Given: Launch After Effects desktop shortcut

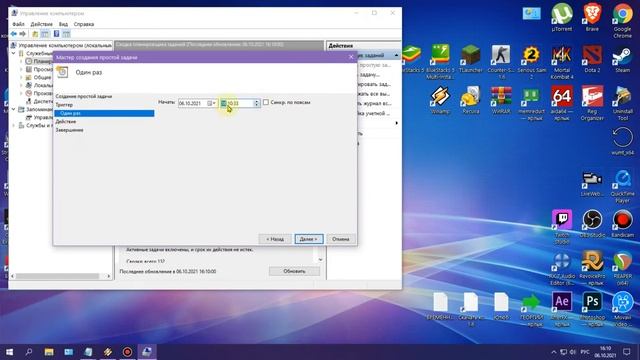Looking at the screenshot, I should 562,309.
